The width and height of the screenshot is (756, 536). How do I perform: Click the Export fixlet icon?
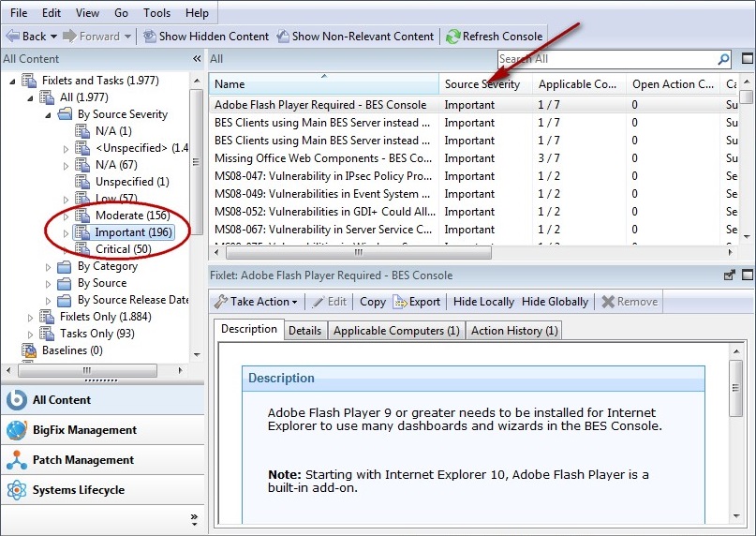(x=400, y=302)
